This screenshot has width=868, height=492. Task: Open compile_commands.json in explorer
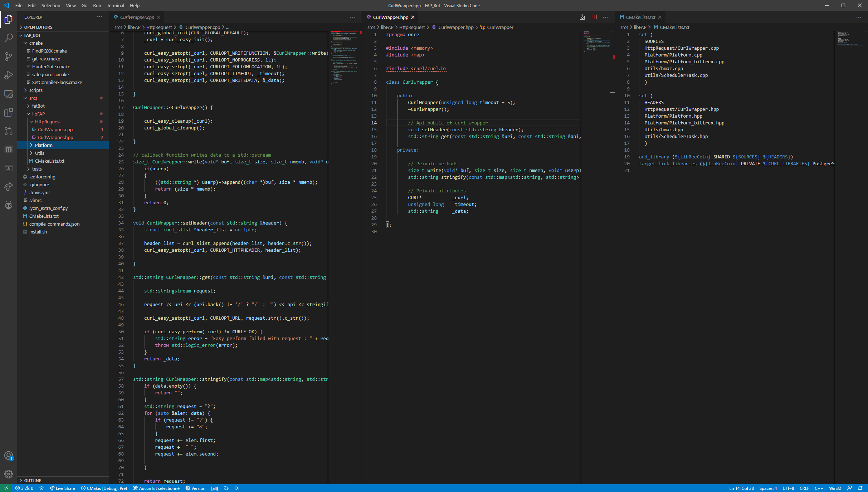point(63,224)
